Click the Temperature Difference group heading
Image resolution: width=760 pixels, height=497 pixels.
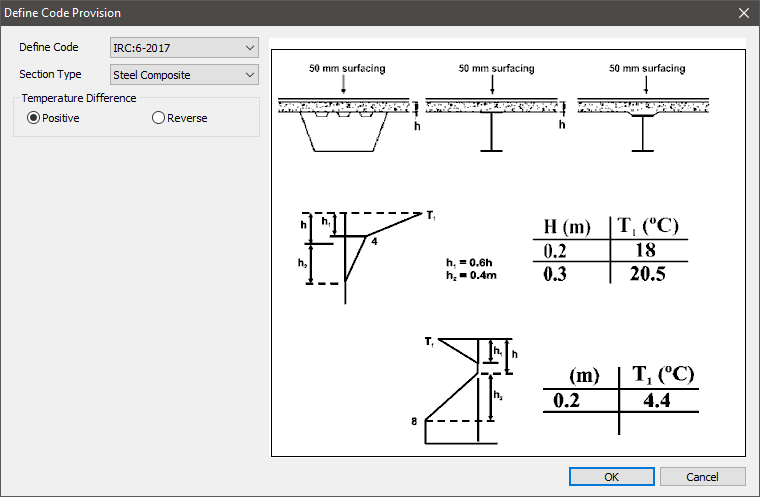point(79,98)
